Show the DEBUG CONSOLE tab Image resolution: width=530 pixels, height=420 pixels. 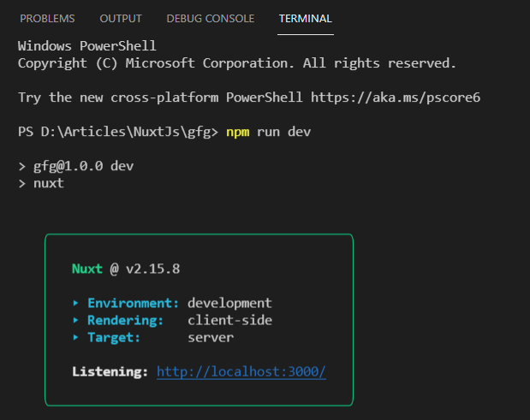pyautogui.click(x=211, y=19)
